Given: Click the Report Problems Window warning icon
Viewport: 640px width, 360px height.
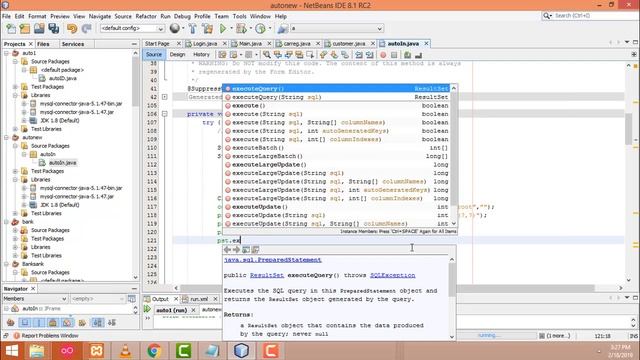Looking at the screenshot, I should click(x=16, y=336).
